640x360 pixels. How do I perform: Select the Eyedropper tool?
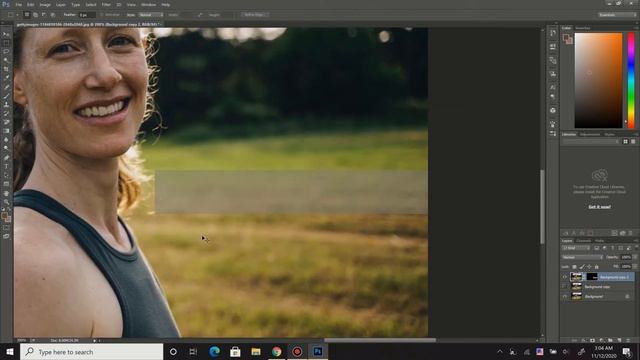6,78
